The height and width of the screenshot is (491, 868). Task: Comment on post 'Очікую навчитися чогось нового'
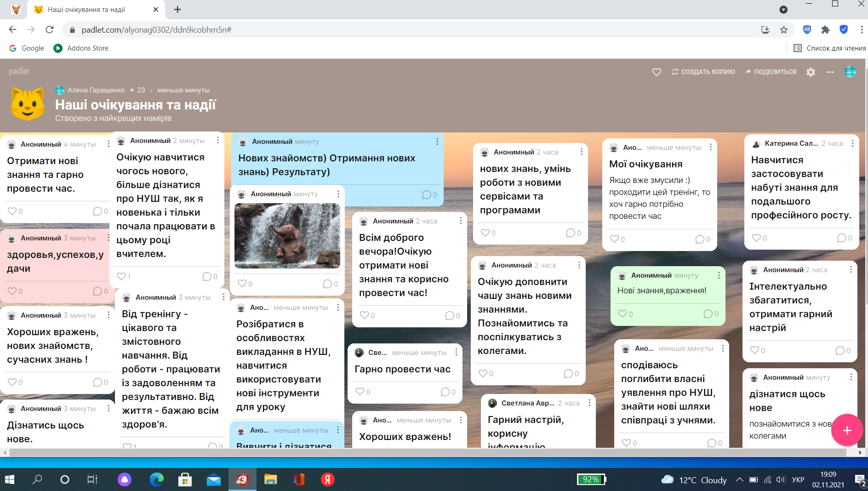click(207, 276)
